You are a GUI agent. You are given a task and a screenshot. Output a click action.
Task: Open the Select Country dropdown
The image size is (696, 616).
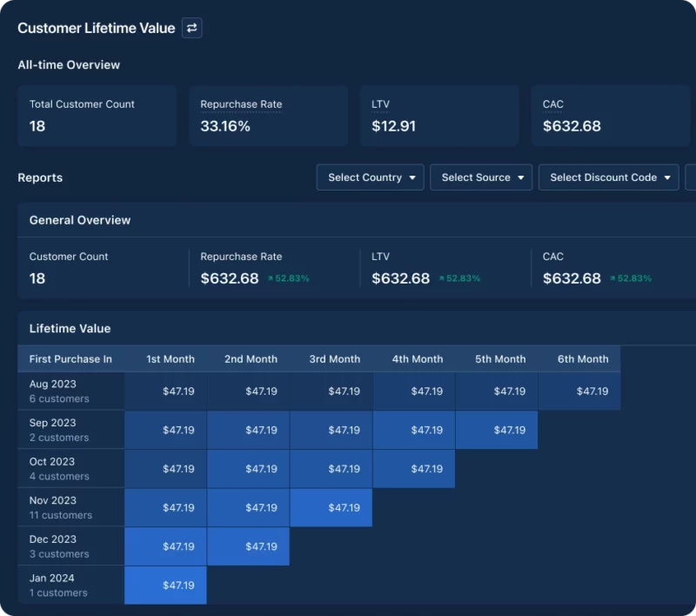(370, 177)
